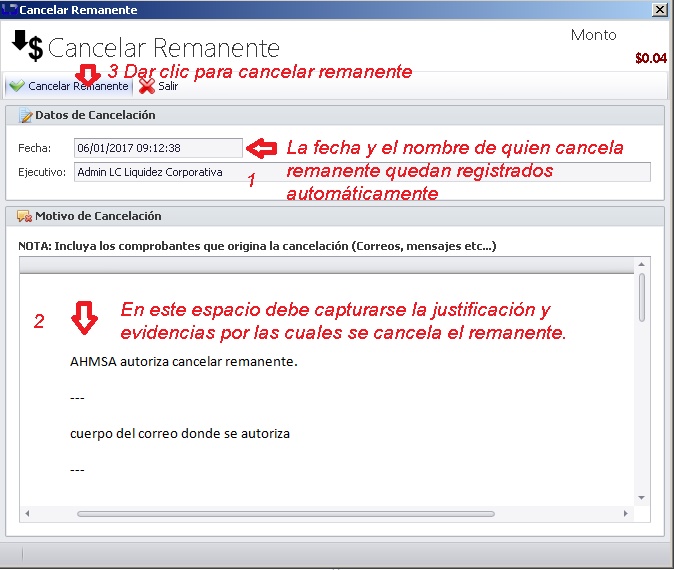Image resolution: width=674 pixels, height=570 pixels.
Task: Click the title bar application icon
Action: tap(9, 9)
